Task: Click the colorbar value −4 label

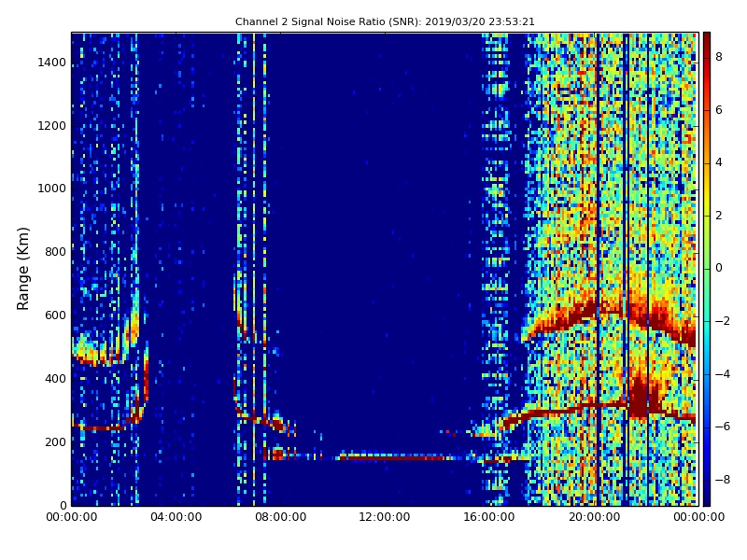Action: click(x=723, y=374)
